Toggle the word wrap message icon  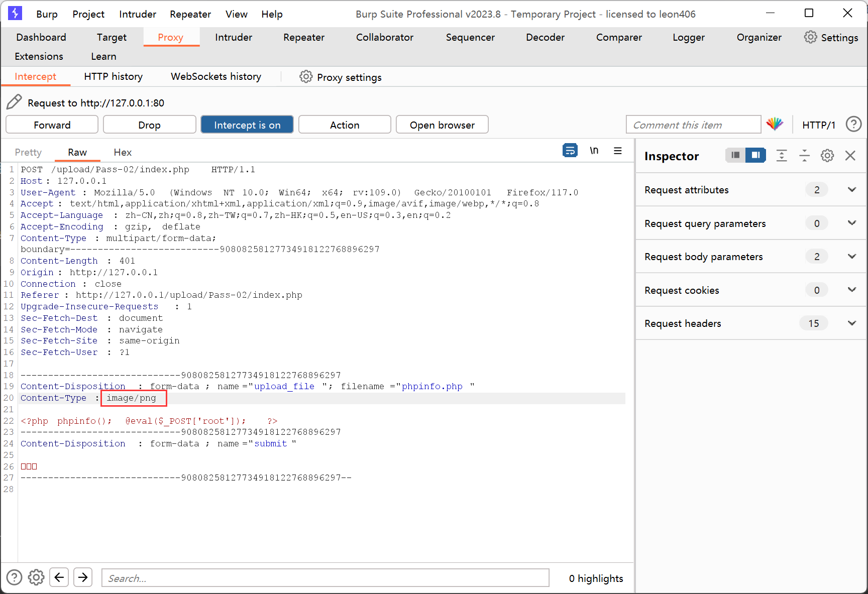click(x=570, y=151)
